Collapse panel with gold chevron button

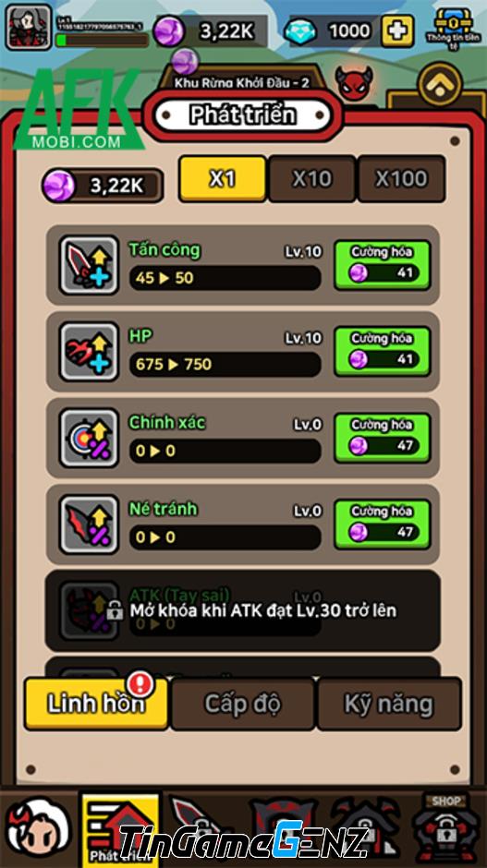pyautogui.click(x=440, y=84)
